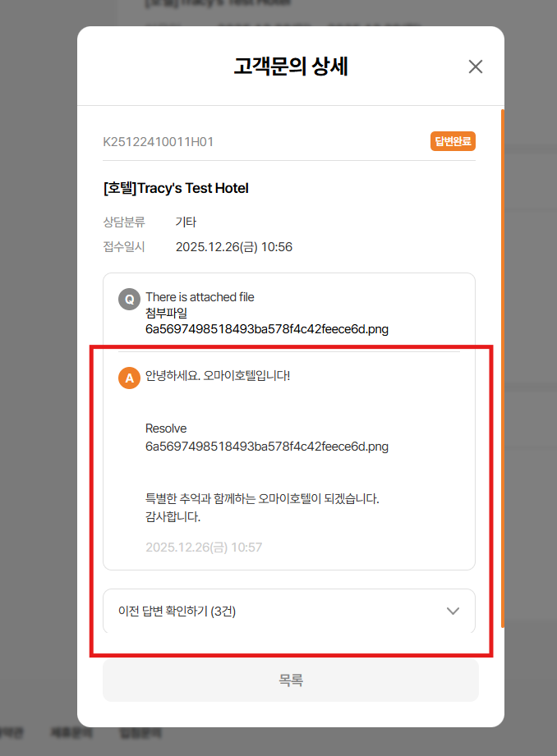
Task: Click the 안녕하세요. 오마이호텔입니다! greeting
Action: point(218,376)
